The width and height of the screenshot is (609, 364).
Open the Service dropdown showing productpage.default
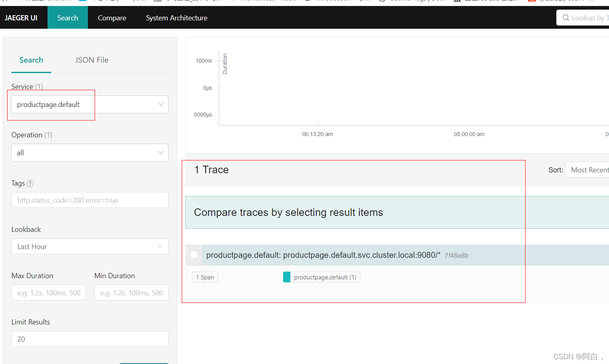(90, 105)
